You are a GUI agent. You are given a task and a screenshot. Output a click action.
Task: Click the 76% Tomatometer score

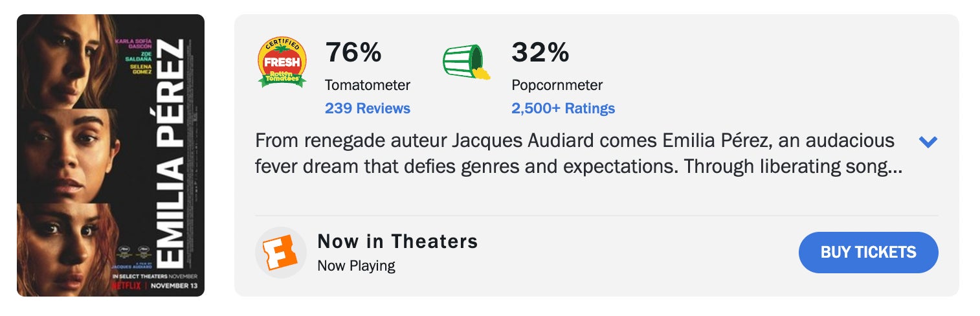(353, 52)
